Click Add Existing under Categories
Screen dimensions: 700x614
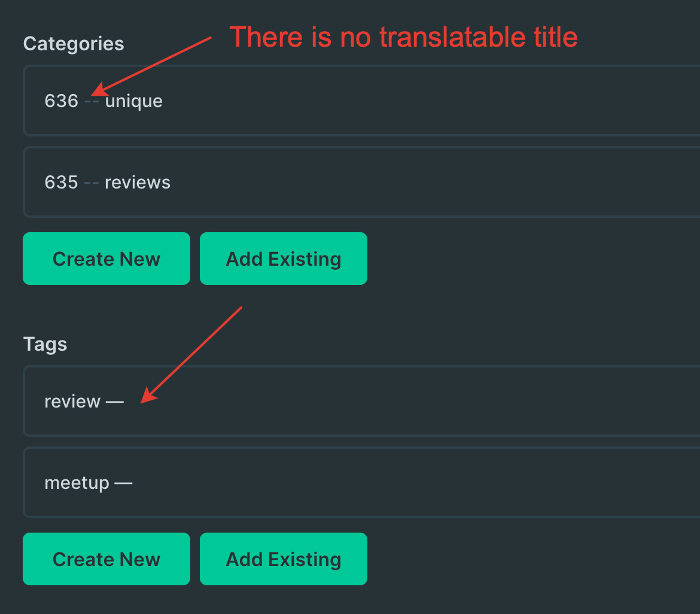[283, 259]
